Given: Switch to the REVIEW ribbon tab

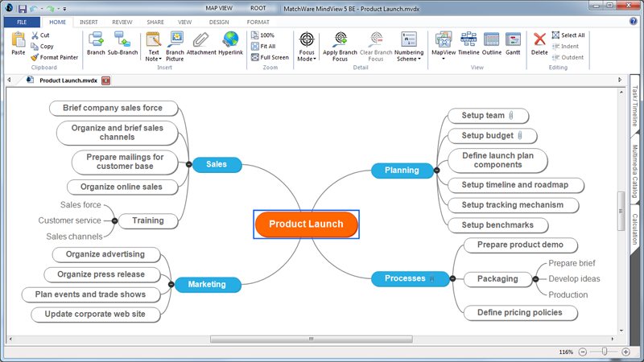Looking at the screenshot, I should coord(122,23).
